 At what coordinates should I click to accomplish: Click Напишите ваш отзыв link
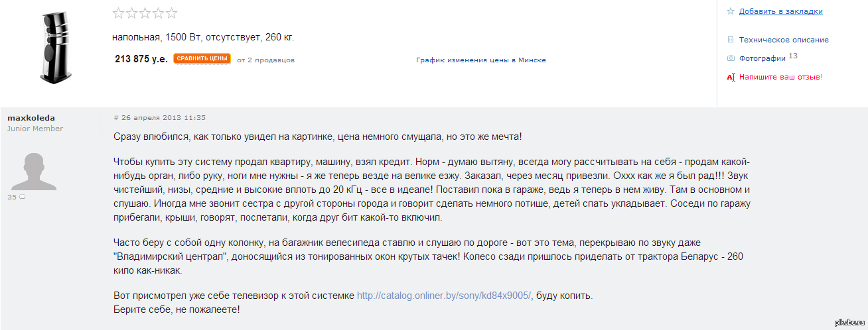[780, 77]
